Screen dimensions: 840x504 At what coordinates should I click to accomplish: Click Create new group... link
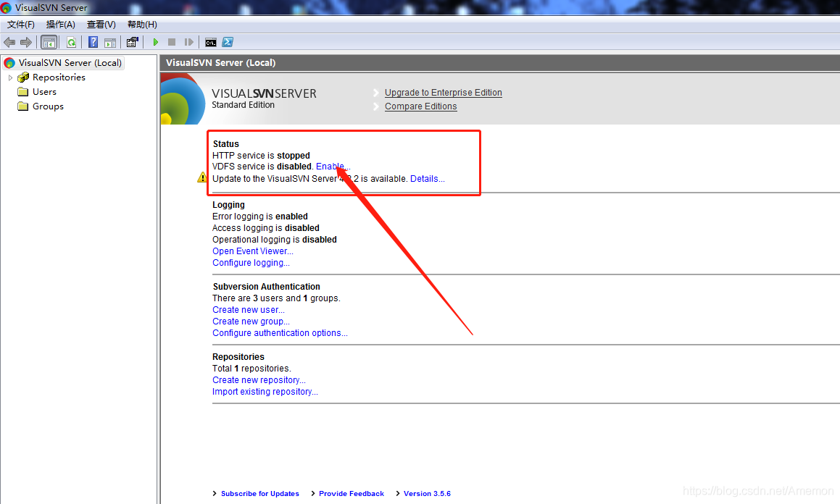[x=251, y=322]
